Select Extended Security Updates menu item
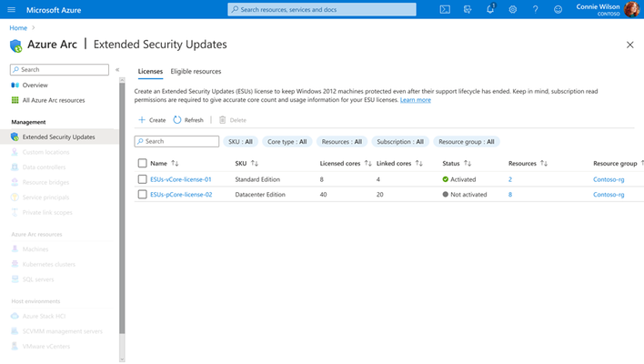 pyautogui.click(x=59, y=136)
